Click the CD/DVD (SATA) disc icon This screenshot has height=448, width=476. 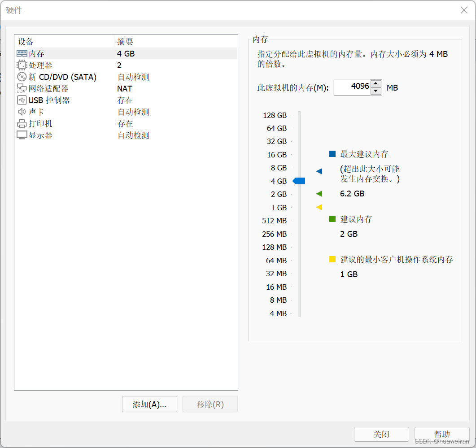22,77
